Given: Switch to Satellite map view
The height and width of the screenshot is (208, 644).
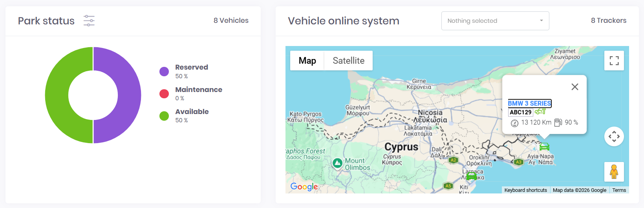Looking at the screenshot, I should pyautogui.click(x=348, y=61).
